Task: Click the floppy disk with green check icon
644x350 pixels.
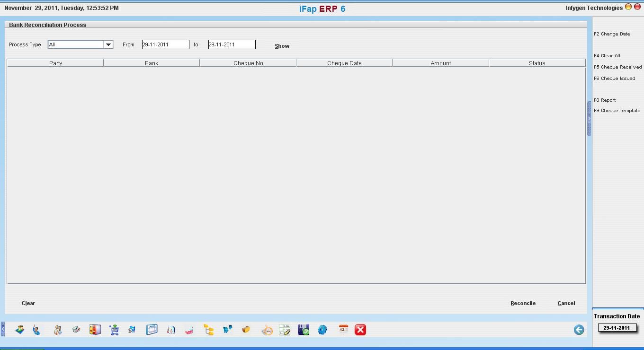Action: 304,330
